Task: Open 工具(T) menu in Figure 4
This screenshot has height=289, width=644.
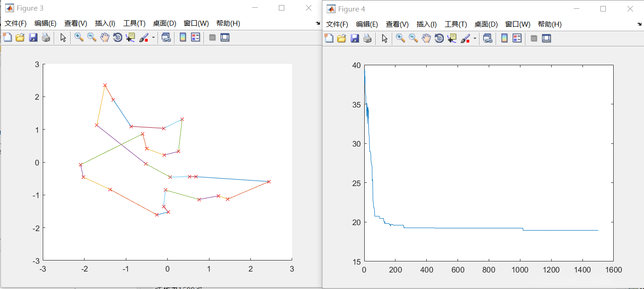Action: (x=456, y=24)
